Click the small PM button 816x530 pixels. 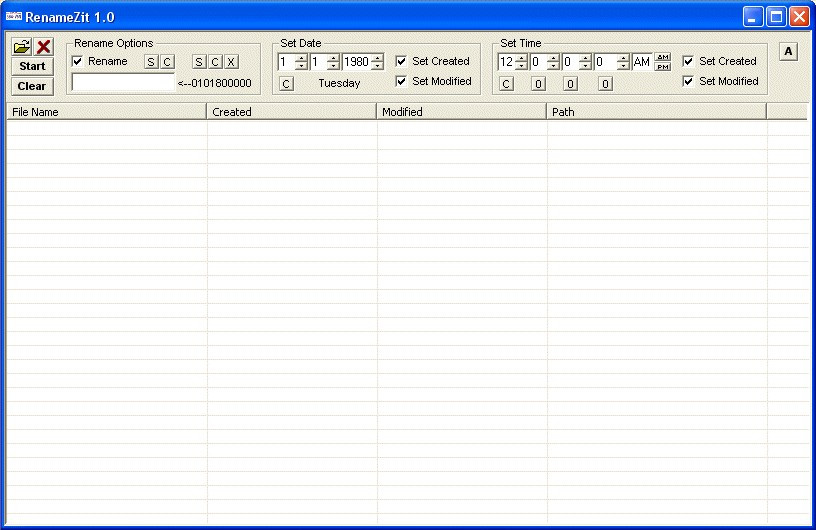click(x=662, y=66)
